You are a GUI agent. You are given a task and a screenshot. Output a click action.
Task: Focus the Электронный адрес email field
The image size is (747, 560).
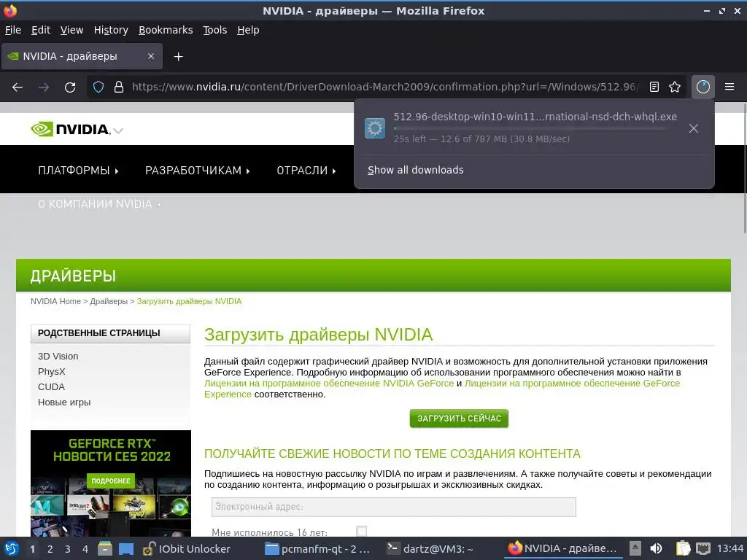click(x=393, y=507)
